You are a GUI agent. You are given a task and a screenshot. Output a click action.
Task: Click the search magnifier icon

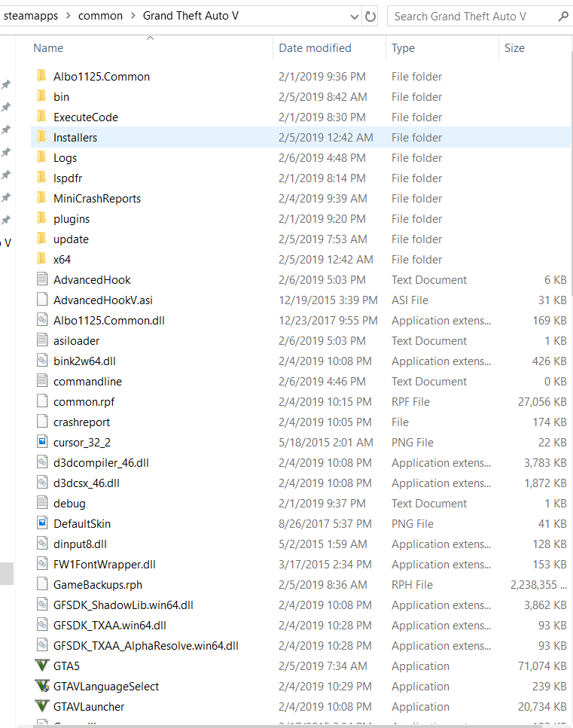pyautogui.click(x=563, y=17)
